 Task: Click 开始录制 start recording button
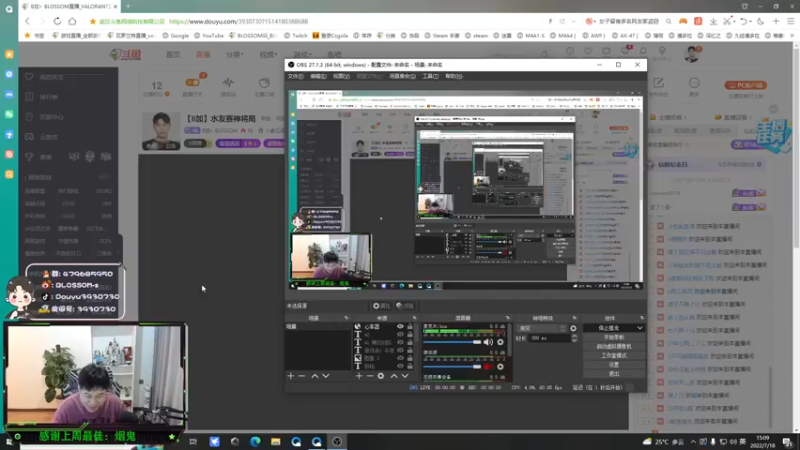coord(614,337)
